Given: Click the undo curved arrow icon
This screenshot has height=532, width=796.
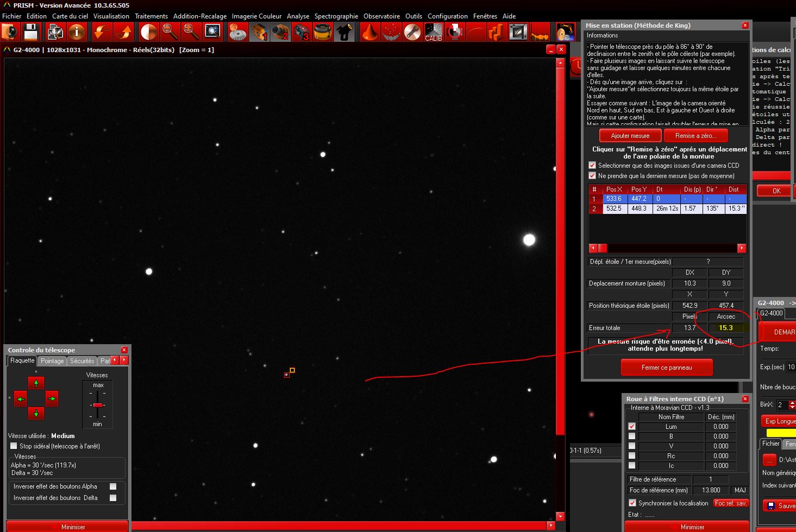Looking at the screenshot, I should pos(101,33).
